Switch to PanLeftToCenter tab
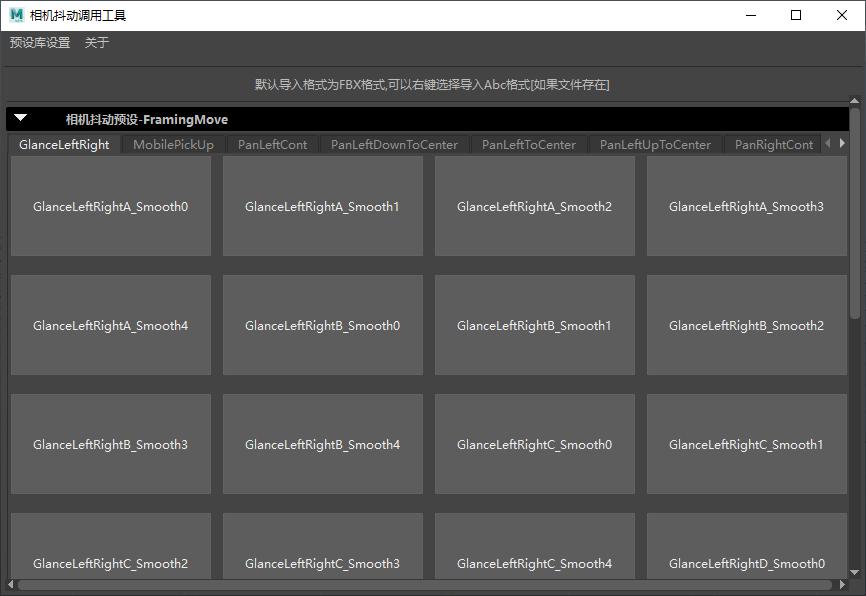Image resolution: width=866 pixels, height=596 pixels. 528,144
